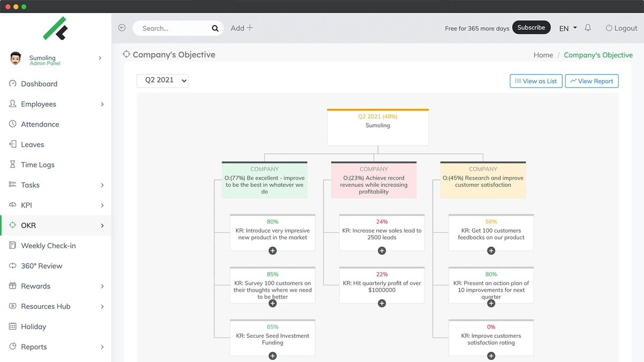
Task: Open Weekly Check-in via its sidebar icon
Action: (x=12, y=245)
